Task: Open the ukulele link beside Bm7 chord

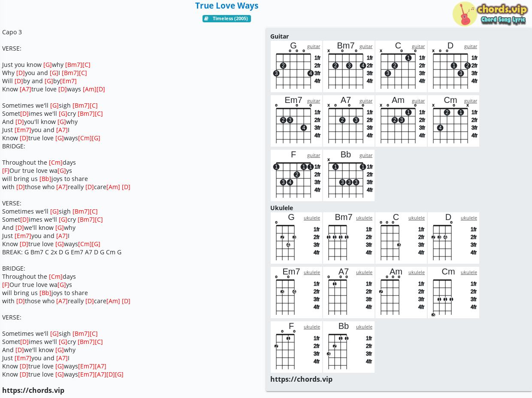Action: 364,218
